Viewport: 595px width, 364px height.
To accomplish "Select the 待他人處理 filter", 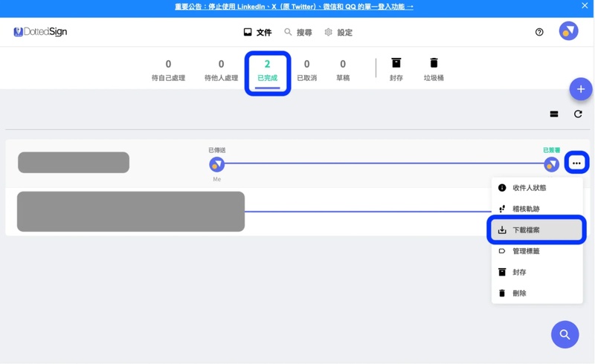I will [221, 71].
